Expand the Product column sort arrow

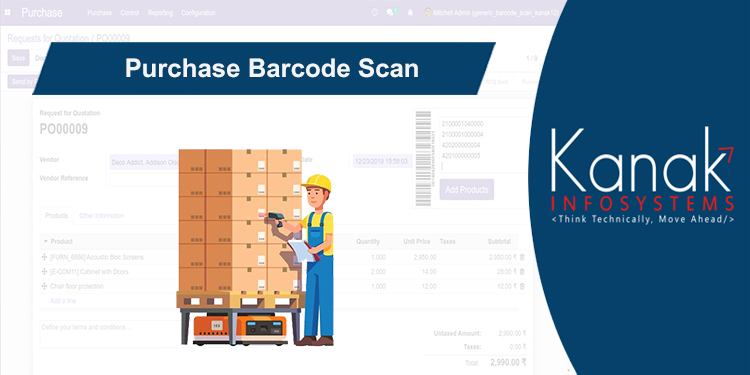click(x=46, y=242)
